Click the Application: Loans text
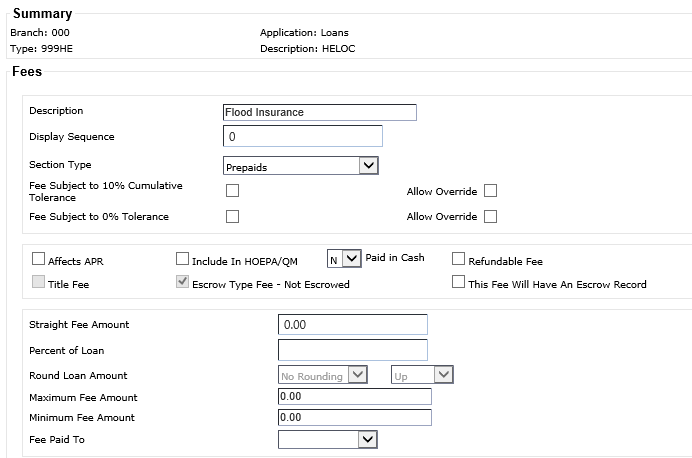The image size is (692, 458). 304,33
